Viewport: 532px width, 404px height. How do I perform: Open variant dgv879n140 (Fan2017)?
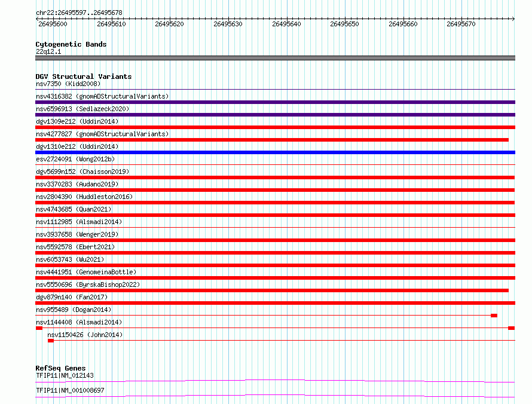72,297
